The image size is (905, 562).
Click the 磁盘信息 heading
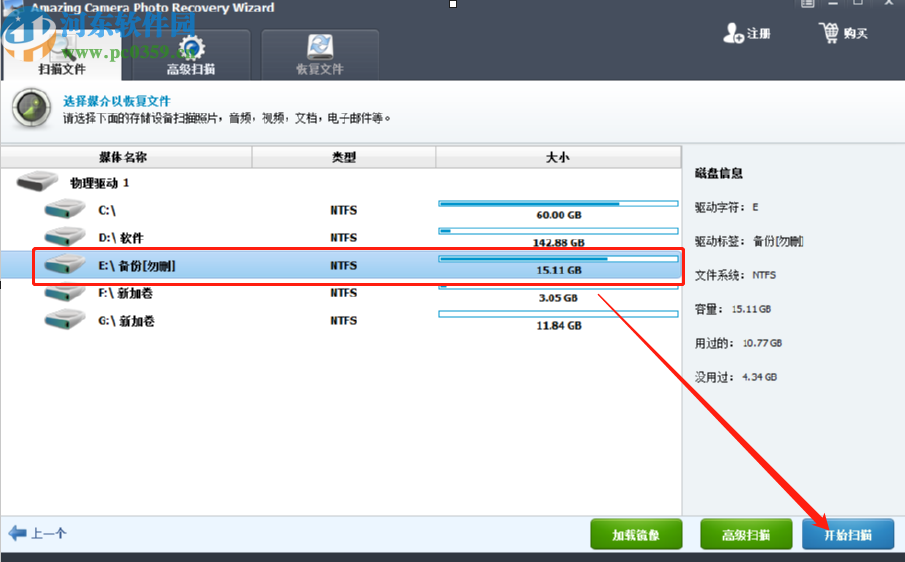[719, 173]
